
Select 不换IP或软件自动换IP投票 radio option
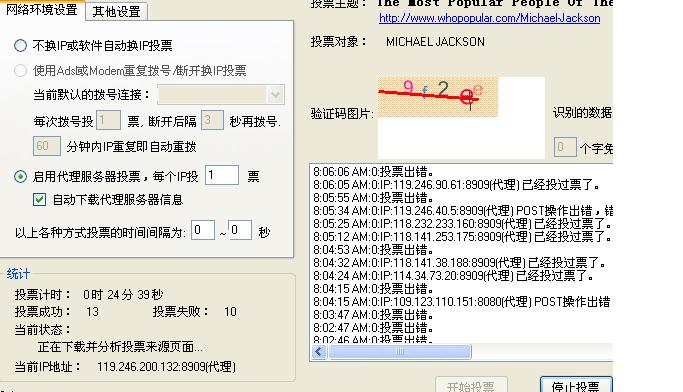pyautogui.click(x=20, y=45)
